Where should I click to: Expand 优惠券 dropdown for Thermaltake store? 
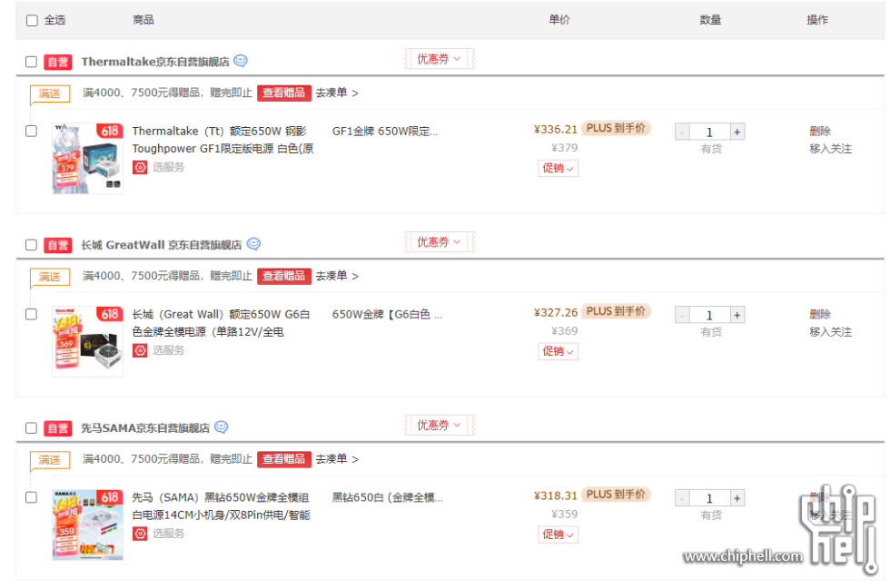pyautogui.click(x=440, y=59)
